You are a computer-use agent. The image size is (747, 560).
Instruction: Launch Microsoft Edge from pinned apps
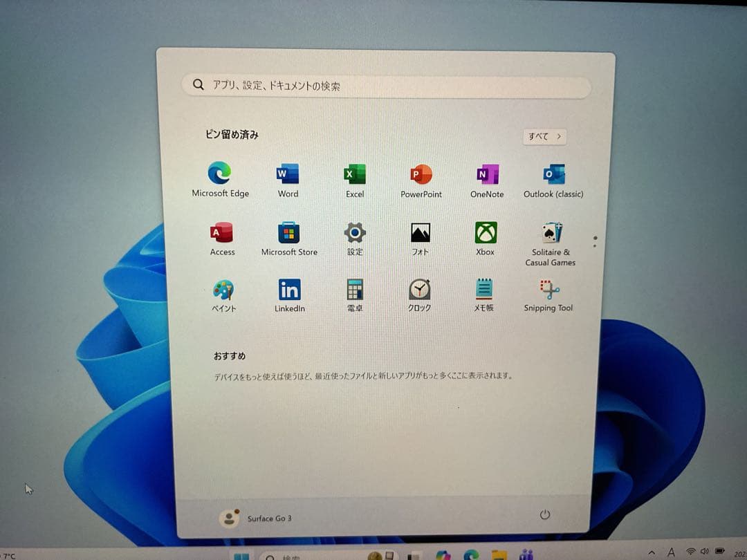[x=220, y=174]
